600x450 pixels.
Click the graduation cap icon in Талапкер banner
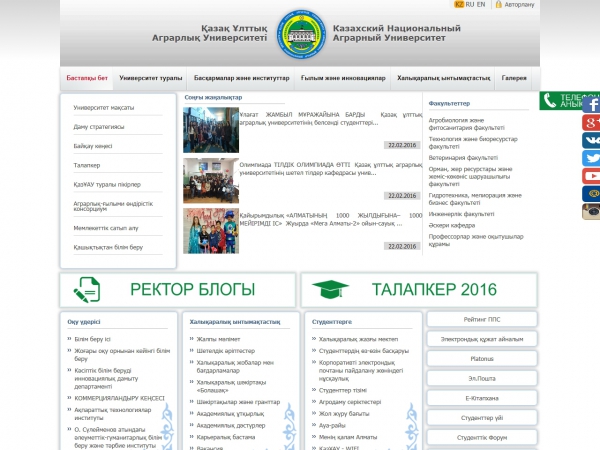[330, 289]
